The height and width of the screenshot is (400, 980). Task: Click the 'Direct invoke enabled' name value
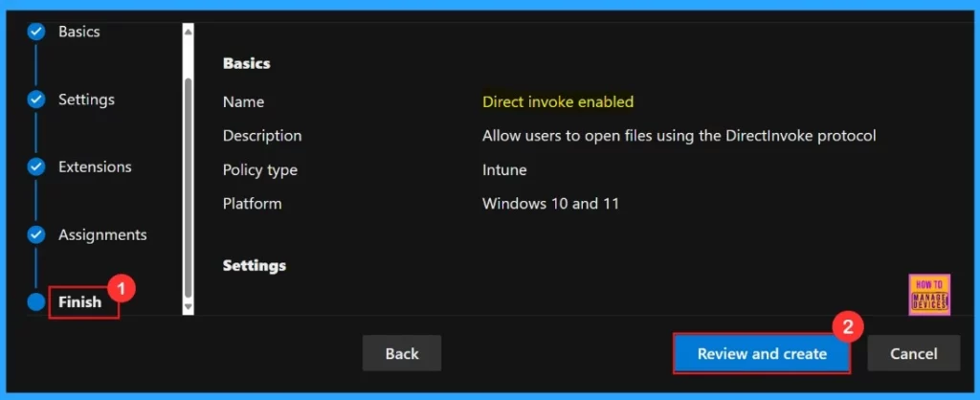pyautogui.click(x=558, y=101)
